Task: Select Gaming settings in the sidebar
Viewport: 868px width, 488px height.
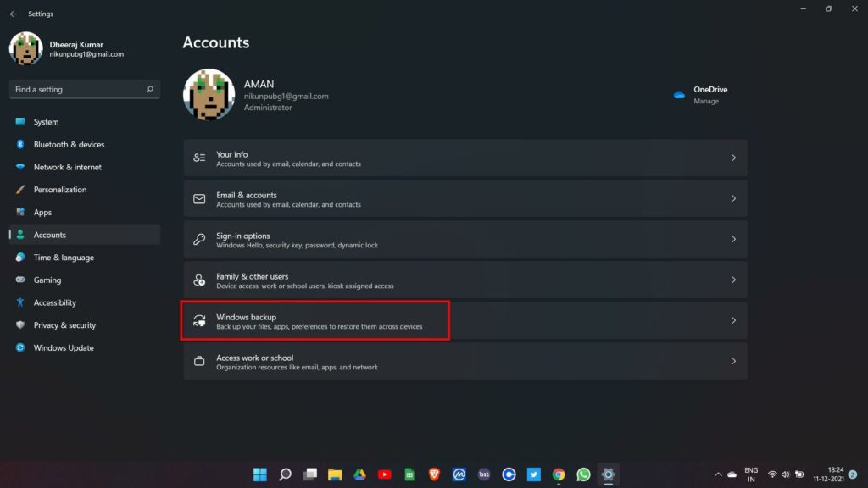Action: [47, 280]
